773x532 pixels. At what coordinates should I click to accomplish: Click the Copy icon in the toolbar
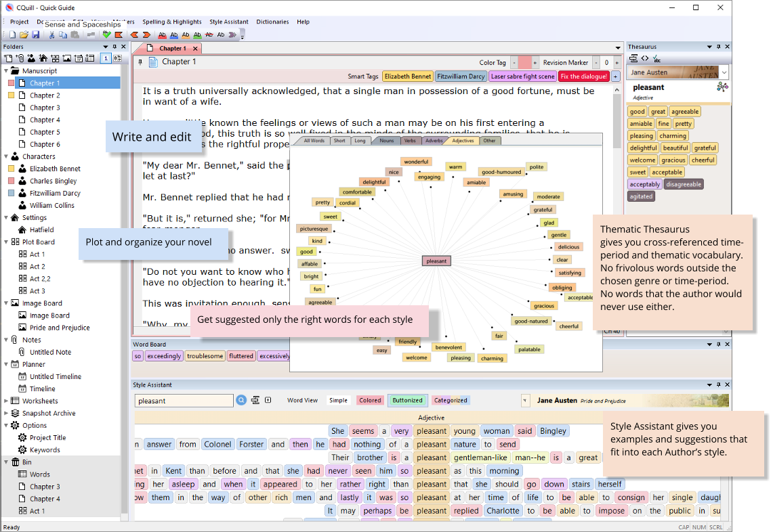pos(63,35)
